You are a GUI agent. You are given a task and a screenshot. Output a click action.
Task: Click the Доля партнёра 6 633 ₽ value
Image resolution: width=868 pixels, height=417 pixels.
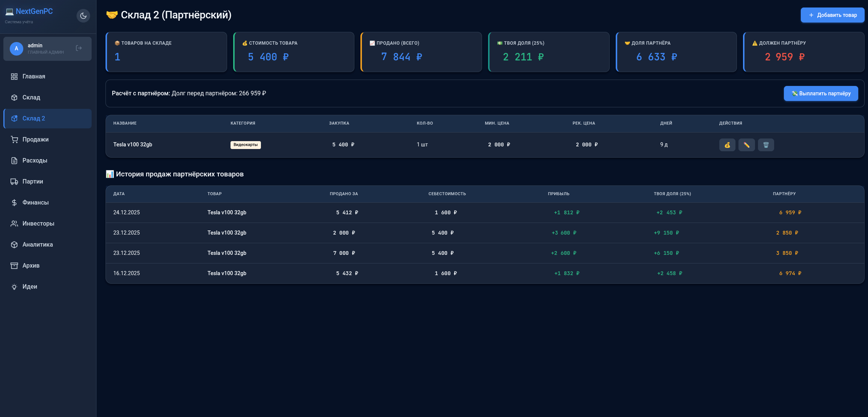657,57
